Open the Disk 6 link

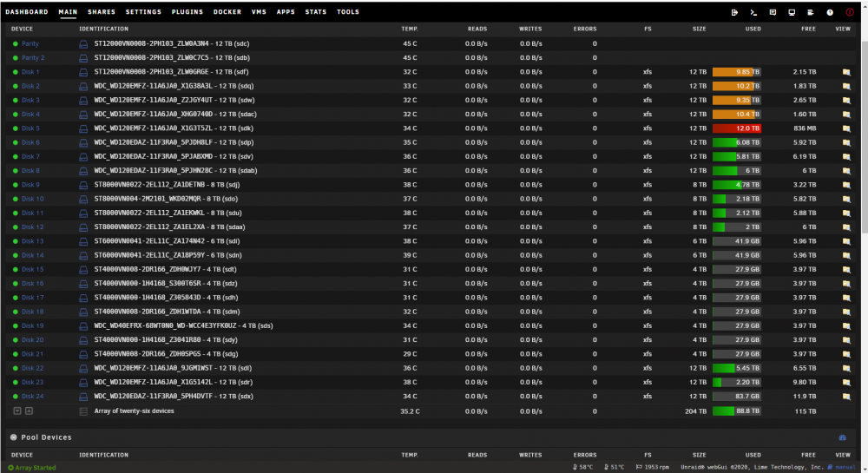[30, 142]
